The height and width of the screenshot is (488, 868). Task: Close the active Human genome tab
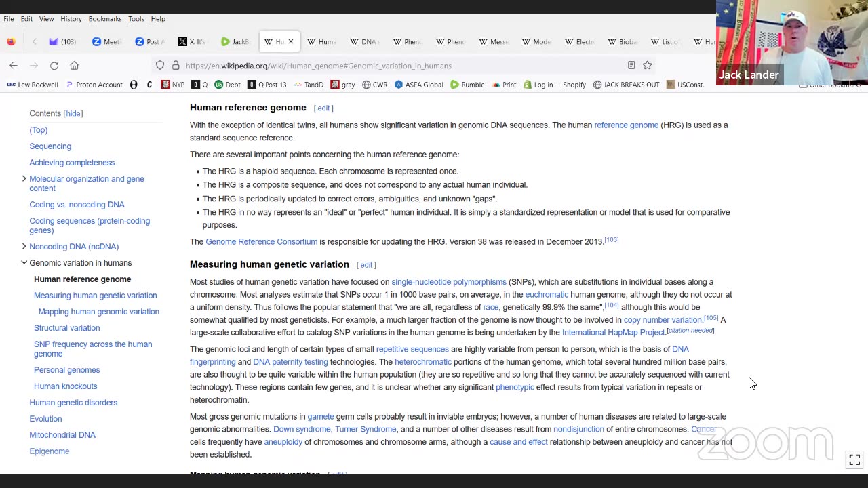291,41
